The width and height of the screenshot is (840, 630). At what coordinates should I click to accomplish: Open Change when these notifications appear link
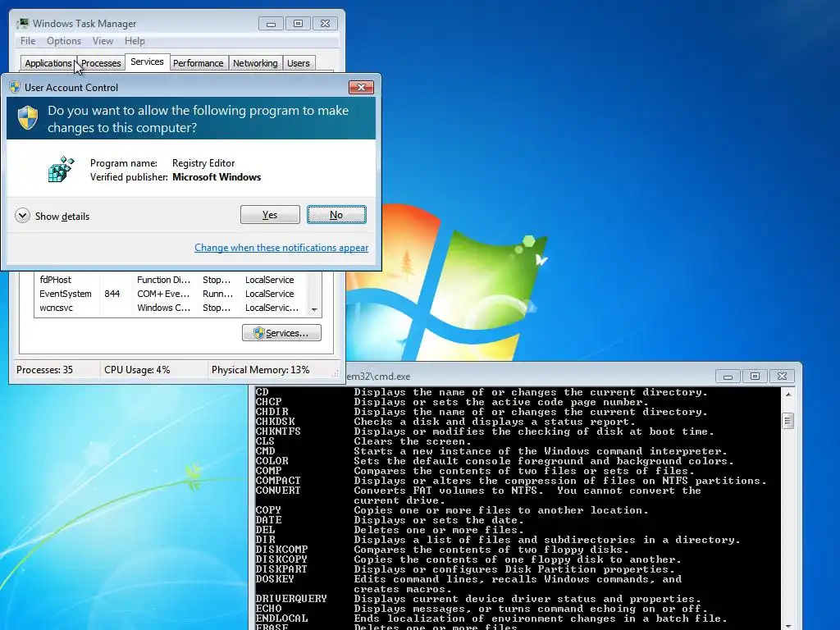click(x=281, y=248)
